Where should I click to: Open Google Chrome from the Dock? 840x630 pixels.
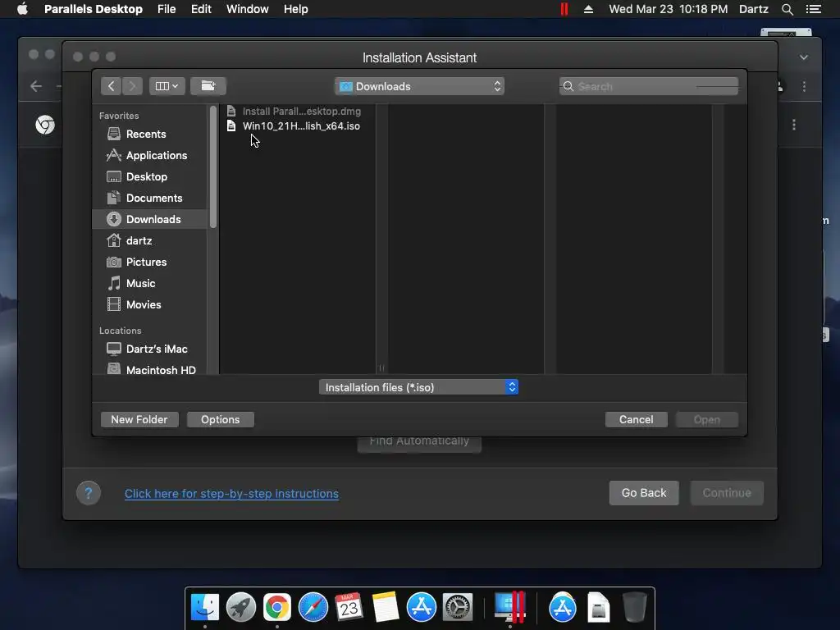[277, 608]
